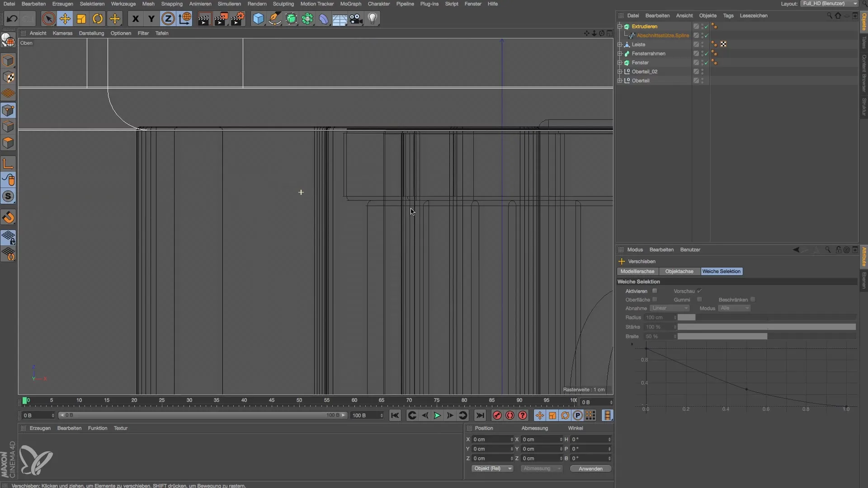This screenshot has width=868, height=488.
Task: Click the Undo arrow icon
Action: click(12, 19)
